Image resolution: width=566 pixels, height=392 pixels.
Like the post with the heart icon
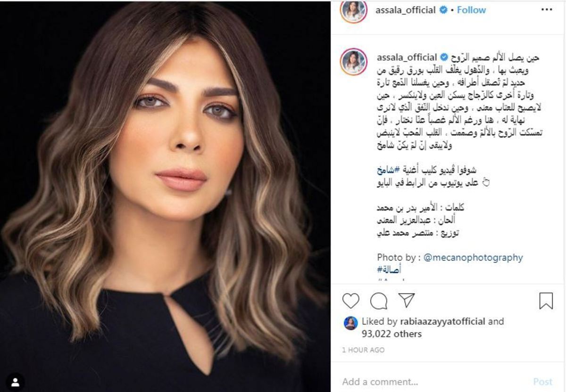(x=350, y=300)
